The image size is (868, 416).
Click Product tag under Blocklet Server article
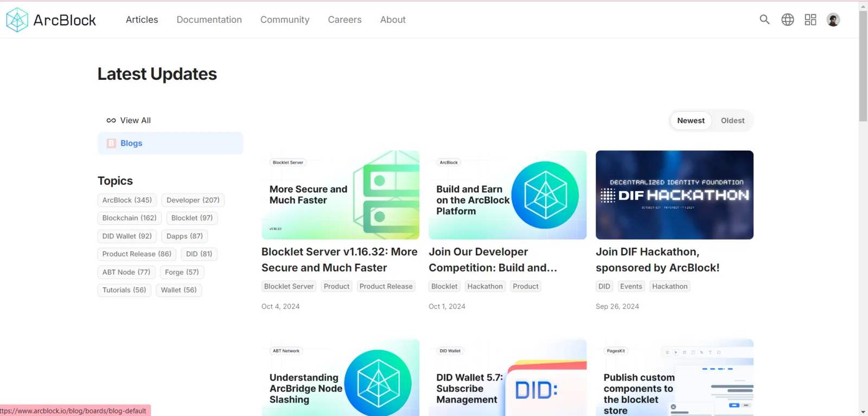336,286
